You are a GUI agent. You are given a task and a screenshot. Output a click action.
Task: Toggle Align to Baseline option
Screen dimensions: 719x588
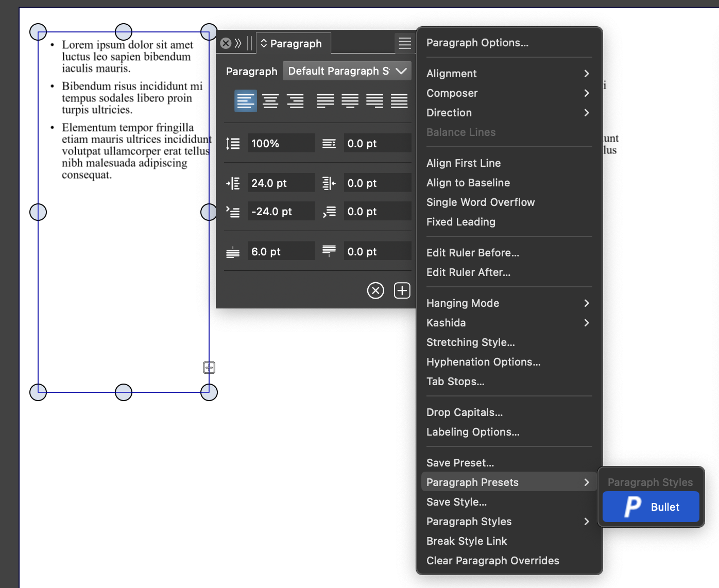pos(468,183)
